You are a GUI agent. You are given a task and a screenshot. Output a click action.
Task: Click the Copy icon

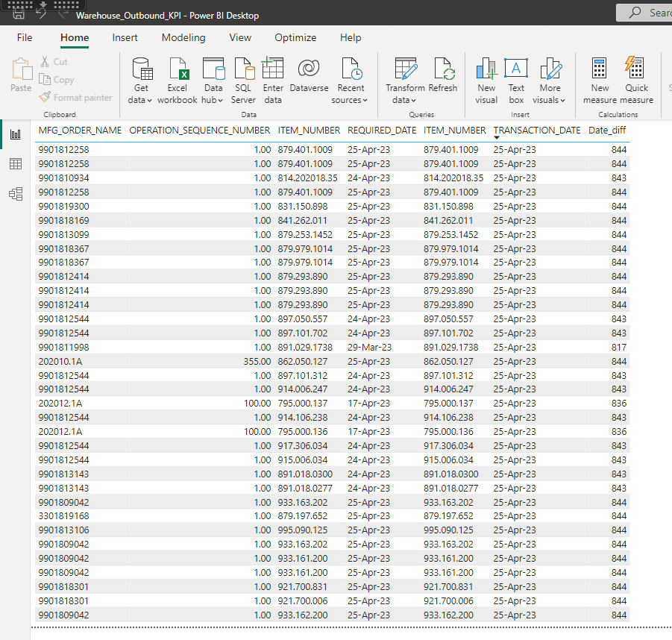[x=45, y=80]
